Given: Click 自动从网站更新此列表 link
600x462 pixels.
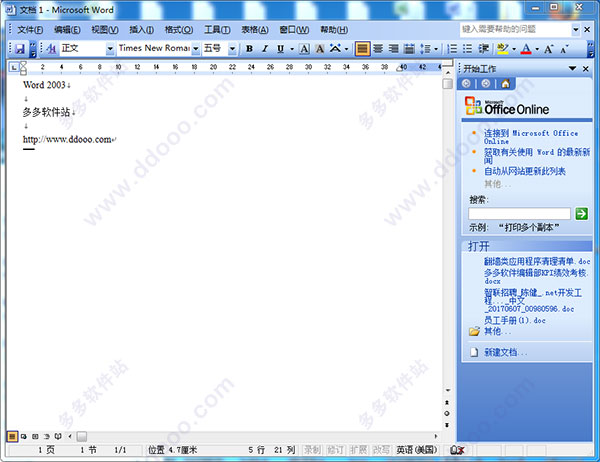Looking at the screenshot, I should [x=525, y=171].
